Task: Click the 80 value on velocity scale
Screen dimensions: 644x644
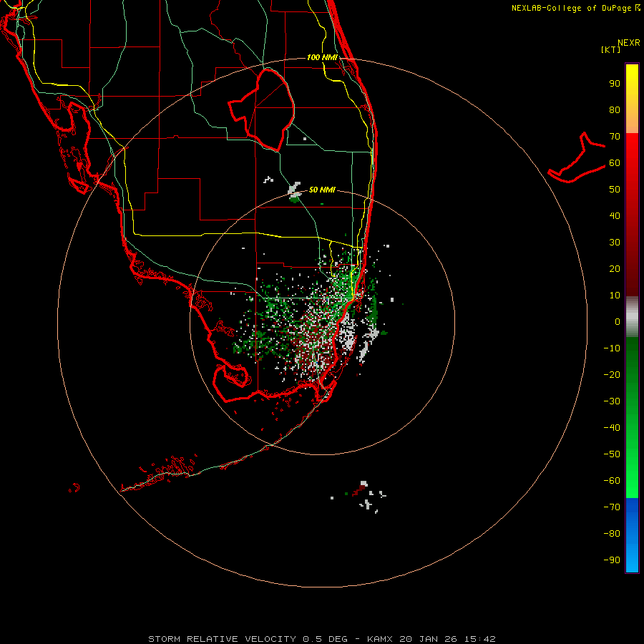Action: click(615, 110)
